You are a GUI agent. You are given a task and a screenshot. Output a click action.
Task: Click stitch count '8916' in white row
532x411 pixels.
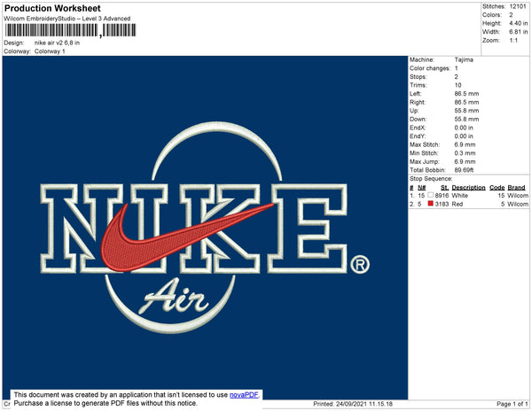coord(442,196)
